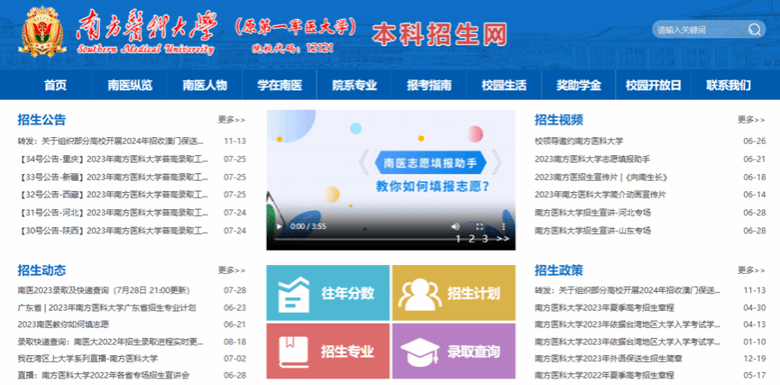Open the 2023南医教你如何填志愿 link
Viewport: 780px width, 385px height.
click(x=63, y=324)
